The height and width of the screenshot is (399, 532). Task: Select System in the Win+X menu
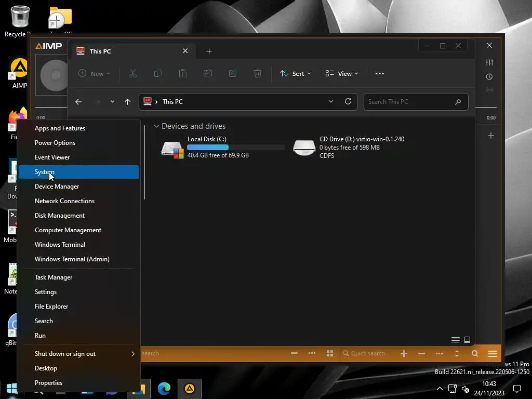pyautogui.click(x=79, y=172)
